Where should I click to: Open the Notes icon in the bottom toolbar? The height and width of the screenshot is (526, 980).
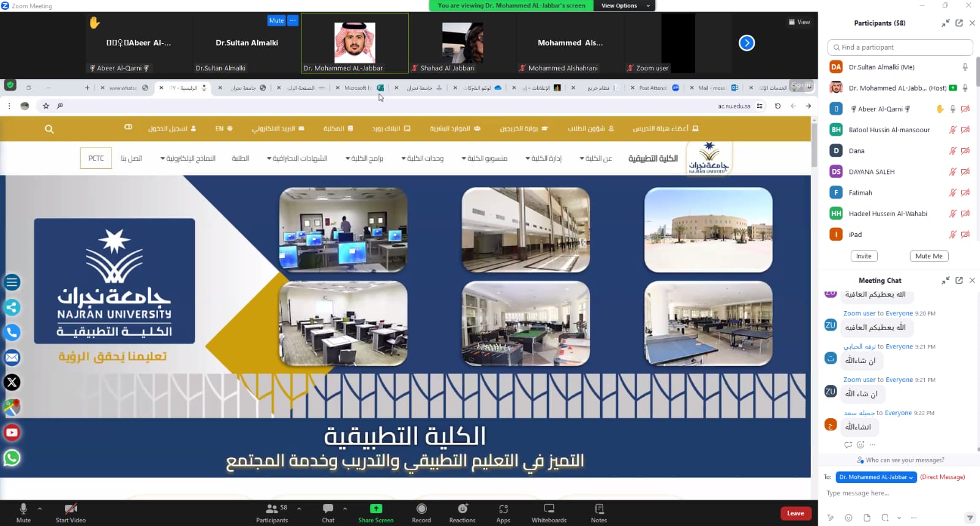click(x=599, y=509)
